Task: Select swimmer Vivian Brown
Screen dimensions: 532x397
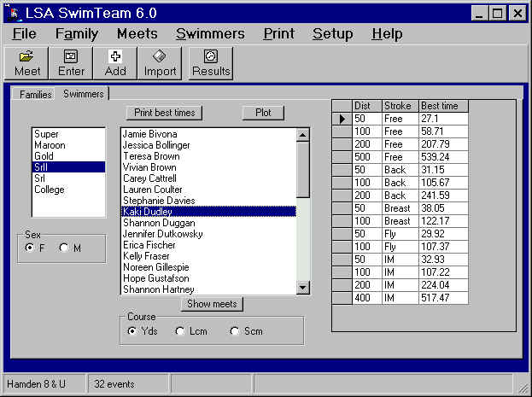Action: tap(208, 167)
